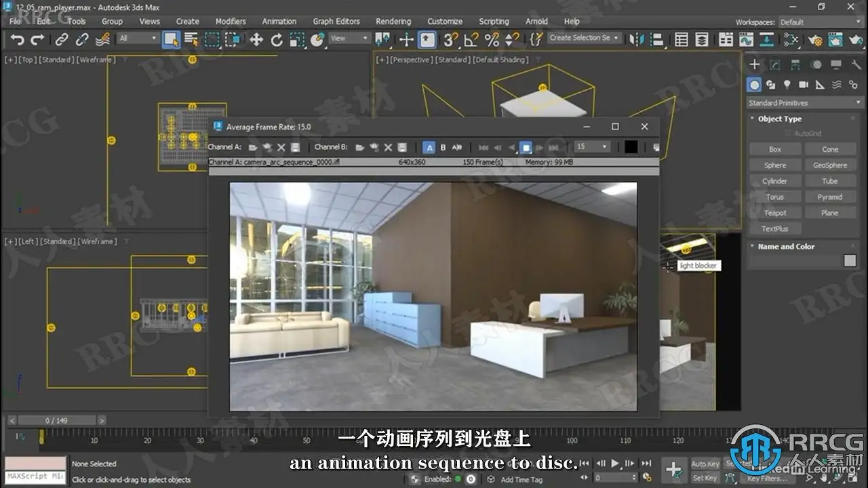Toggle the Auto Key button

[x=705, y=464]
